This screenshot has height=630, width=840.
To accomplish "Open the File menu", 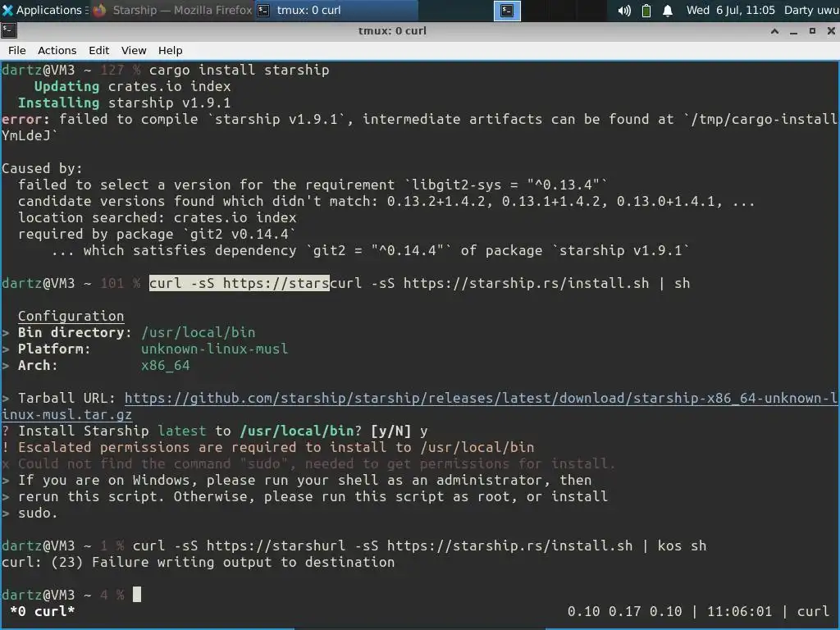I will point(16,50).
